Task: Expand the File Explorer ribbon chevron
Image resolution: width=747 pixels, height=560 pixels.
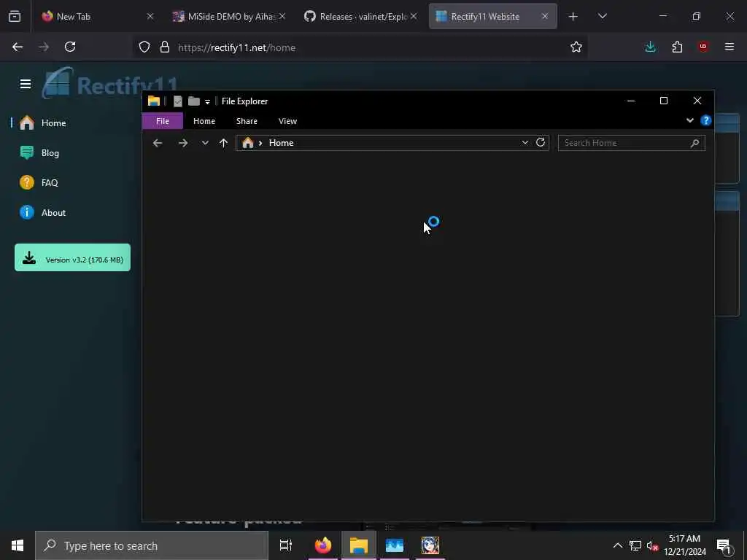Action: 690,120
